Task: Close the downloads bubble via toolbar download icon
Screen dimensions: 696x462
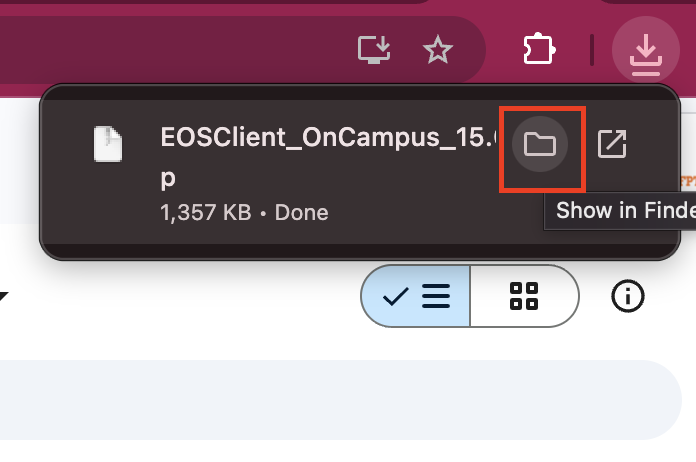Action: (x=645, y=49)
